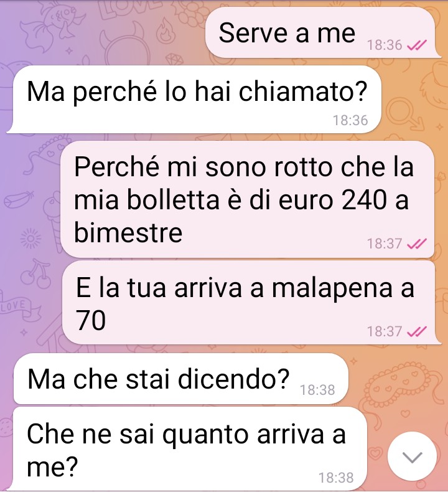Tap the scroll-to-bottom chevron button

412,457
